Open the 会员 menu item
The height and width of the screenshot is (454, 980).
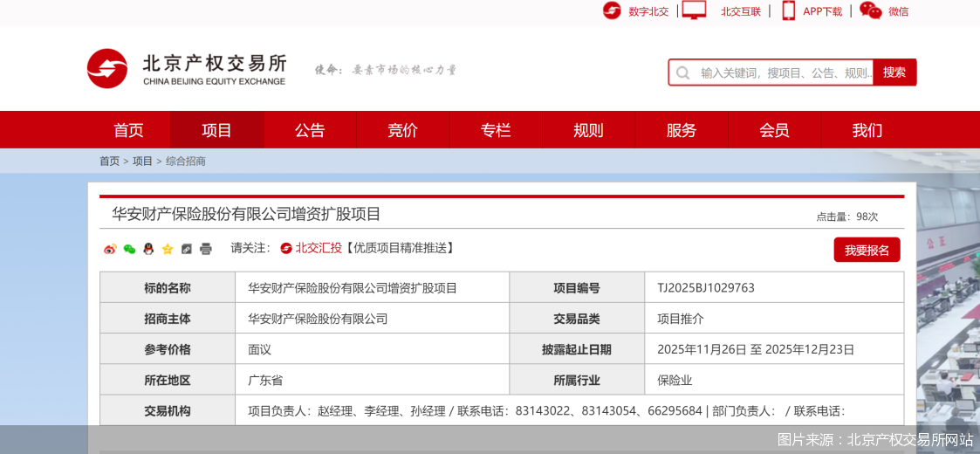pos(774,130)
